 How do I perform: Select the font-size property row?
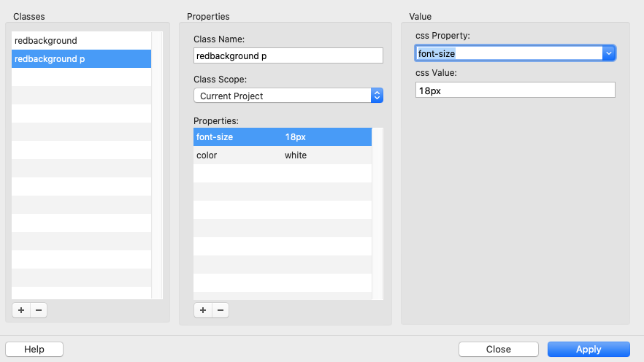[282, 137]
